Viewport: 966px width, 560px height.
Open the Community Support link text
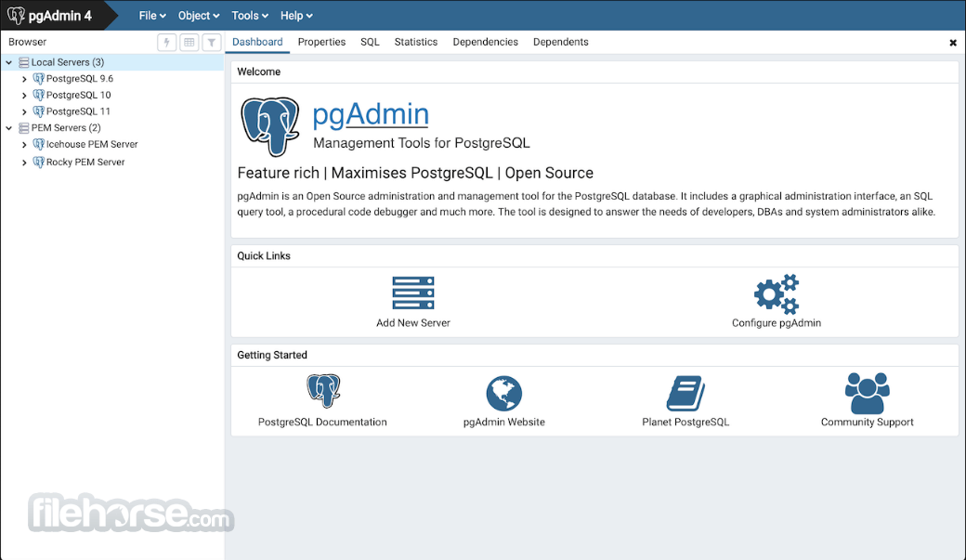(868, 422)
